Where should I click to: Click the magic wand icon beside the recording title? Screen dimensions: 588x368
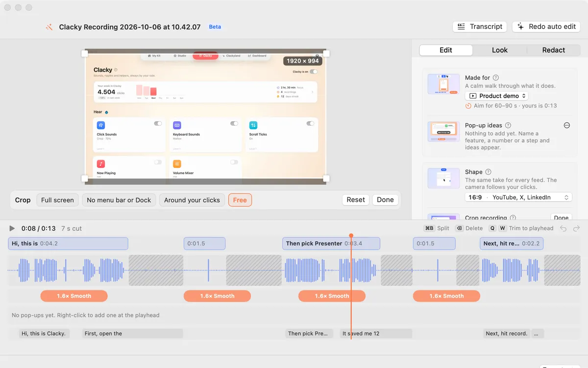click(x=49, y=27)
